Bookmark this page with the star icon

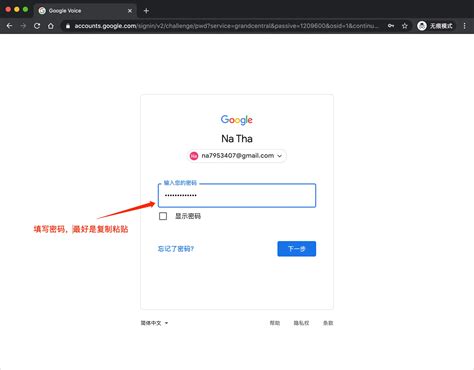[405, 26]
